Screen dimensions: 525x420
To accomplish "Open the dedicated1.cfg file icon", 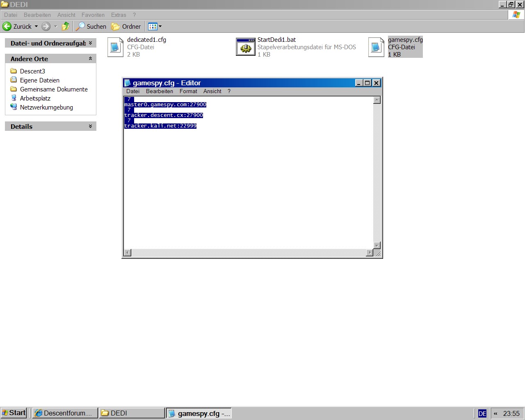I will 115,47.
